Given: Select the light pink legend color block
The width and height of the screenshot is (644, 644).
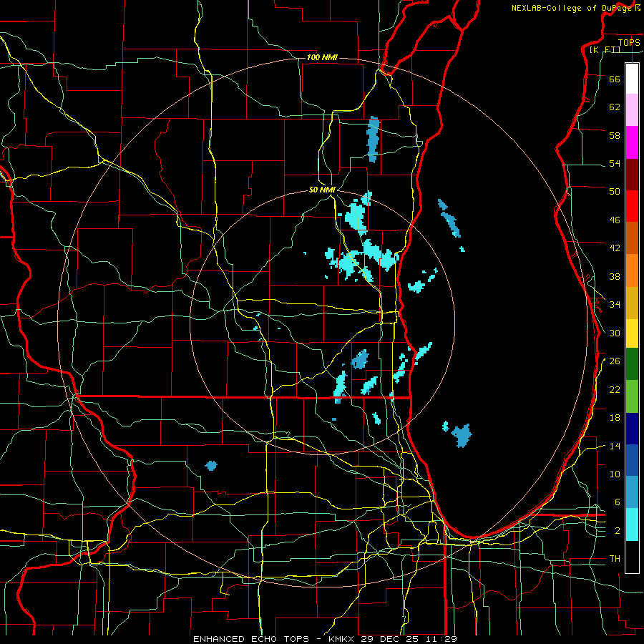Looking at the screenshot, I should (632, 109).
